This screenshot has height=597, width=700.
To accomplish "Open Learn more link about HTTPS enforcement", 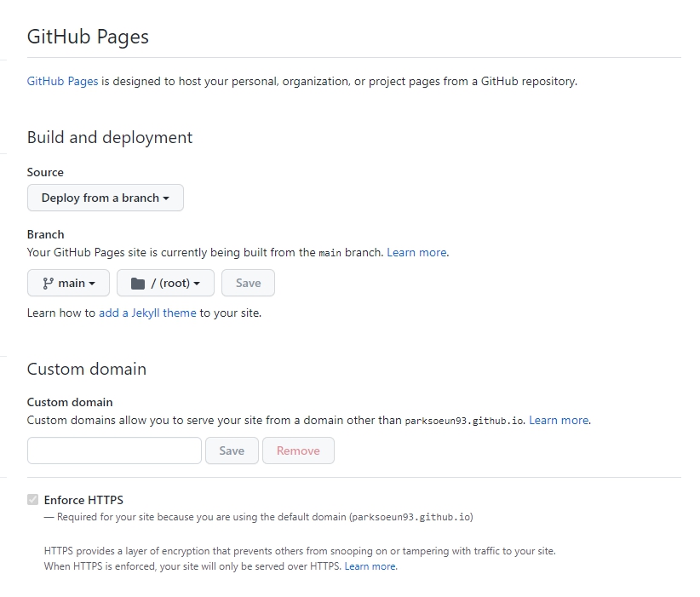I will coord(370,566).
